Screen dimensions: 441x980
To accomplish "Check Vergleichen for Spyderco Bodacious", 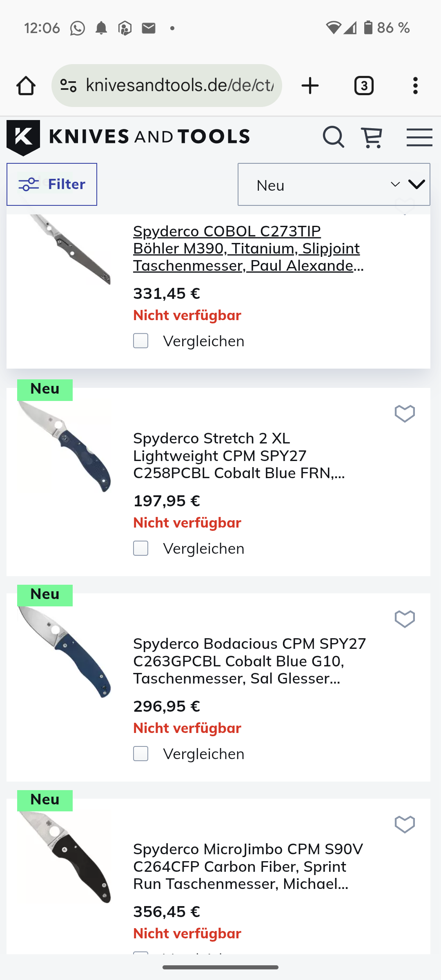I will point(141,754).
